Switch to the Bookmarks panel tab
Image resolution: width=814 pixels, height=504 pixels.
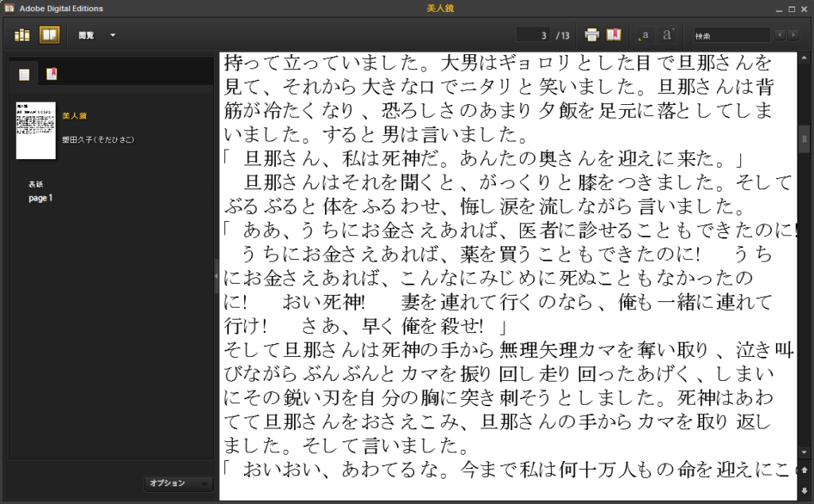click(52, 75)
